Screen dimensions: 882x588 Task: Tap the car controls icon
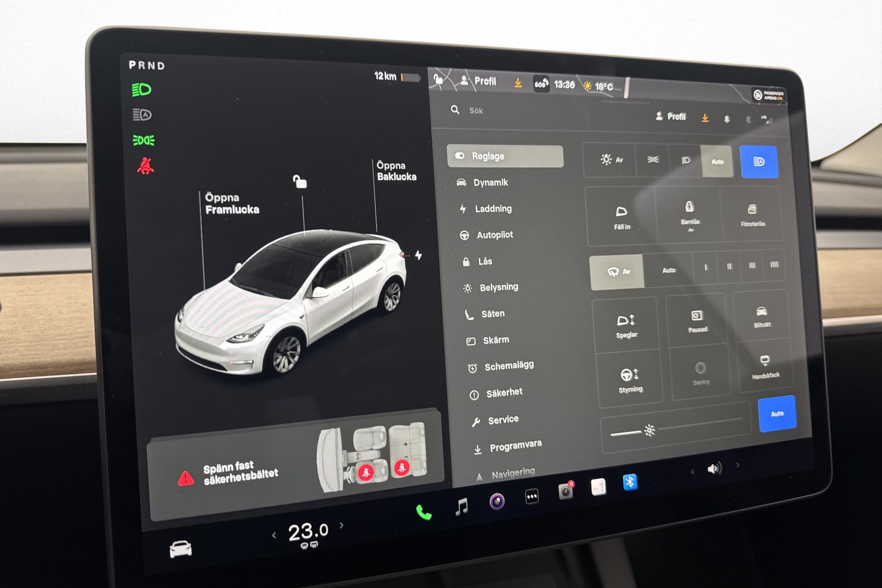click(181, 549)
